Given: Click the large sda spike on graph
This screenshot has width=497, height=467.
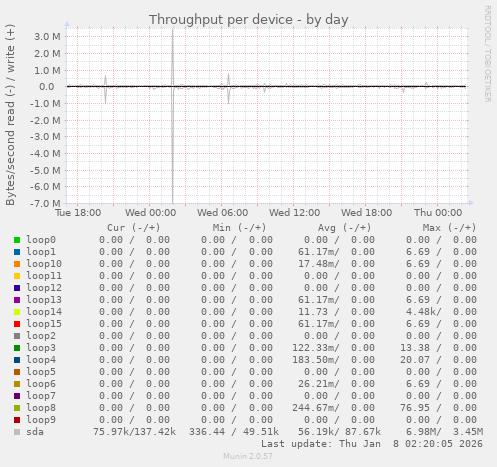Looking at the screenshot, I should tap(173, 115).
